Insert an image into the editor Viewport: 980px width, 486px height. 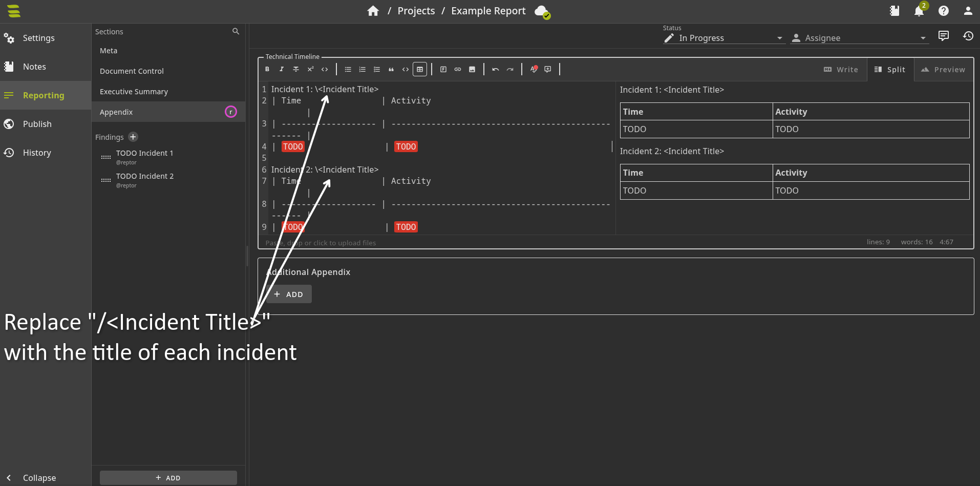[x=472, y=69]
